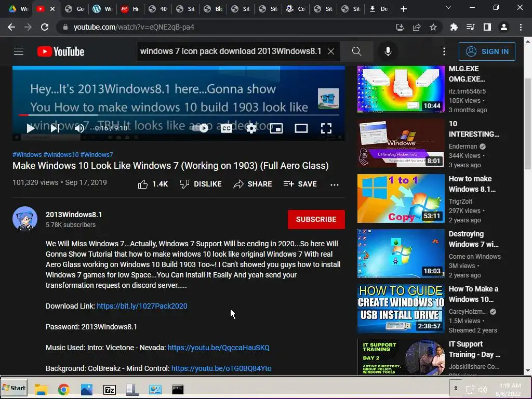This screenshot has width=532, height=399.
Task: Seek on the video progress bar
Action: (x=179, y=115)
